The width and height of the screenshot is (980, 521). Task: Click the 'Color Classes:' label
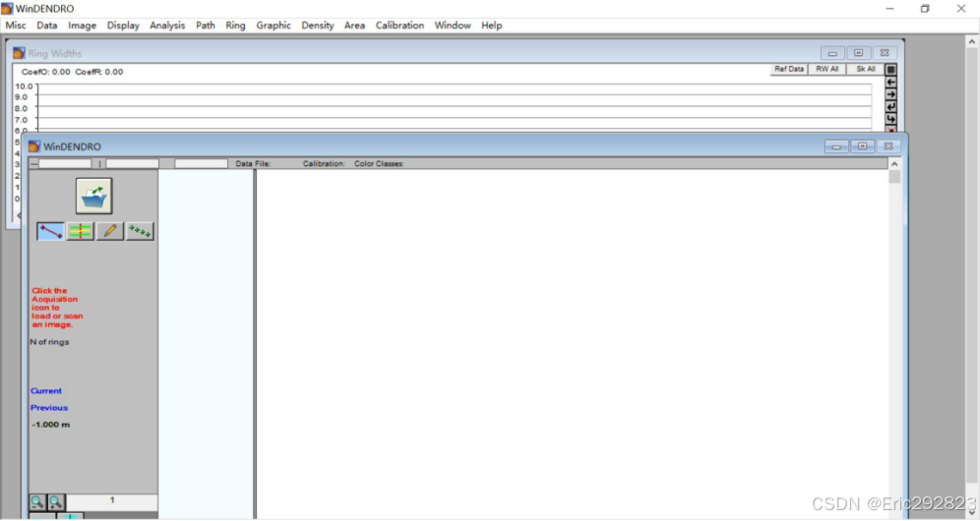pos(380,163)
